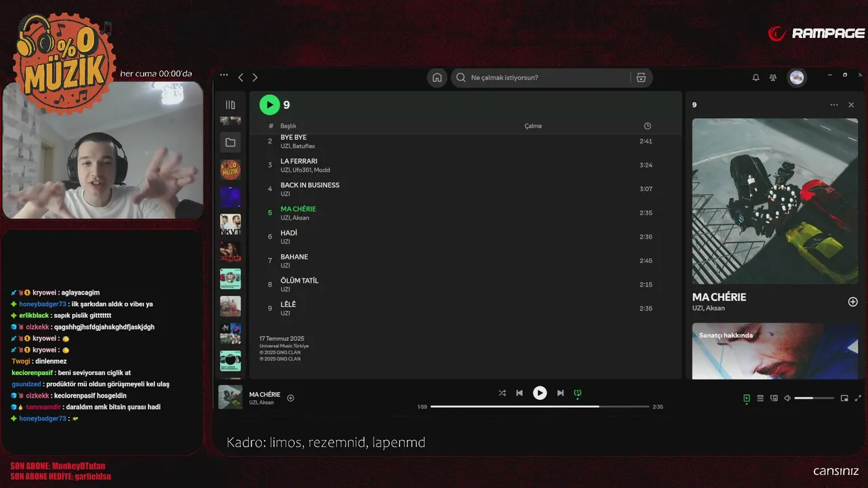The image size is (868, 488).
Task: Sort tracks by Başlık column
Action: tap(288, 126)
